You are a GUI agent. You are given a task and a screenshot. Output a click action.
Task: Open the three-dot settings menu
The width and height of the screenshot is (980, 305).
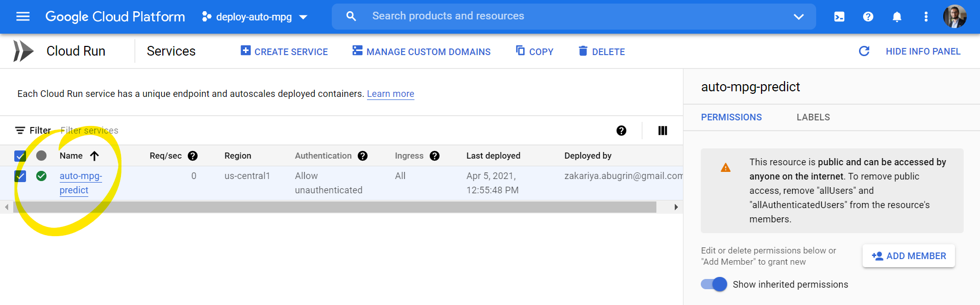click(x=926, y=17)
